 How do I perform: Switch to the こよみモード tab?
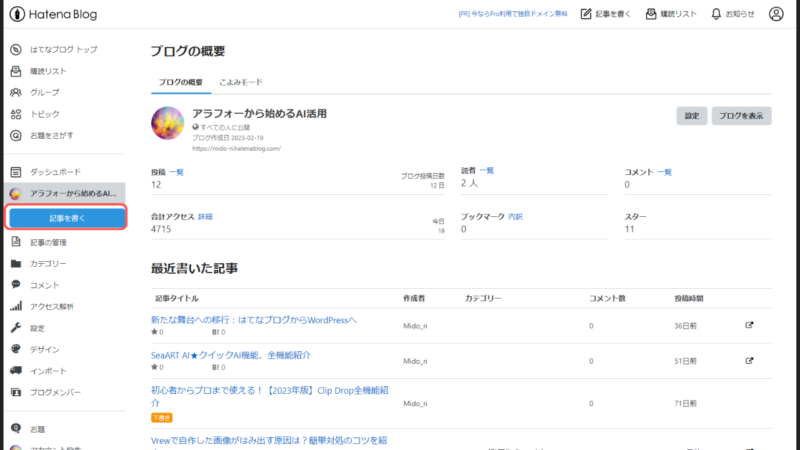tap(241, 82)
